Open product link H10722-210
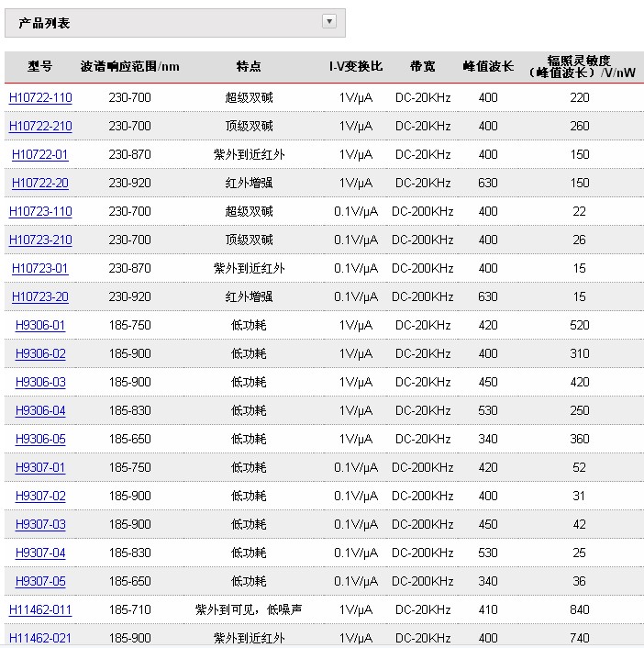Viewport: 644px width, 648px height. point(40,126)
